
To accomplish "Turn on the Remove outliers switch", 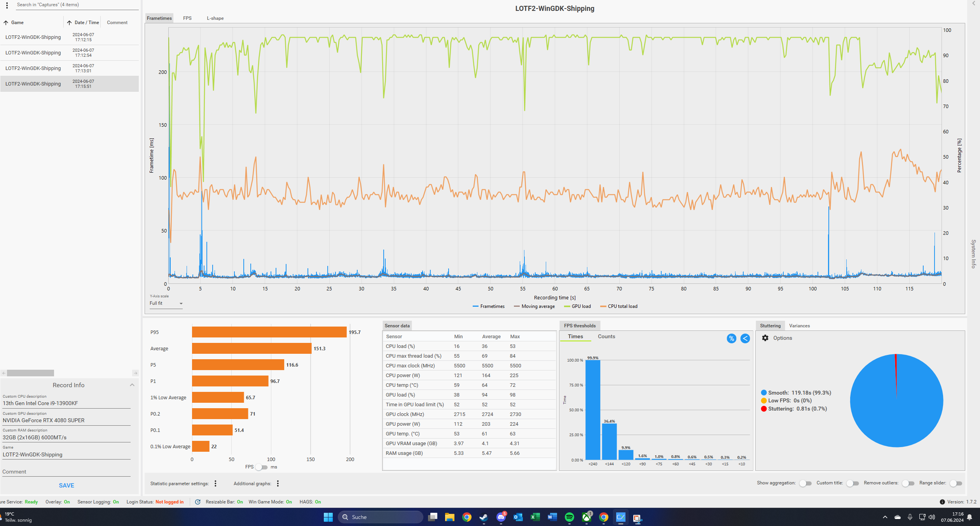I will (908, 483).
